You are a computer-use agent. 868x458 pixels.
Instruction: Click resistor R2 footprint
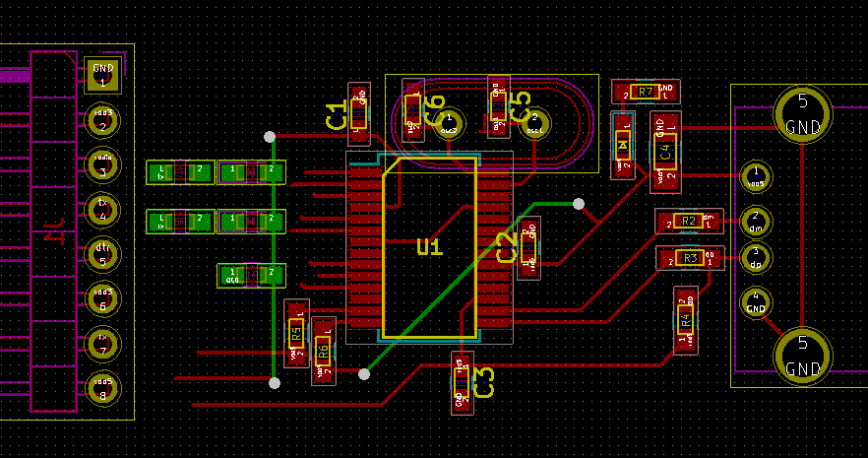coord(689,221)
